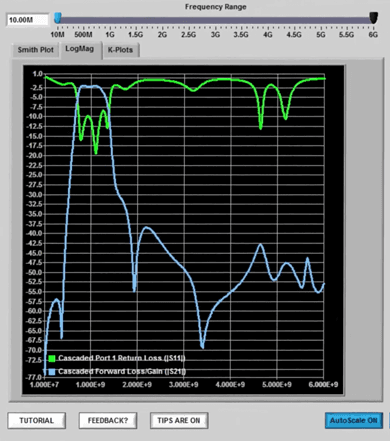Click the 2.000E+9 x-axis label
Viewport: 390px width, 441px height.
click(x=137, y=385)
